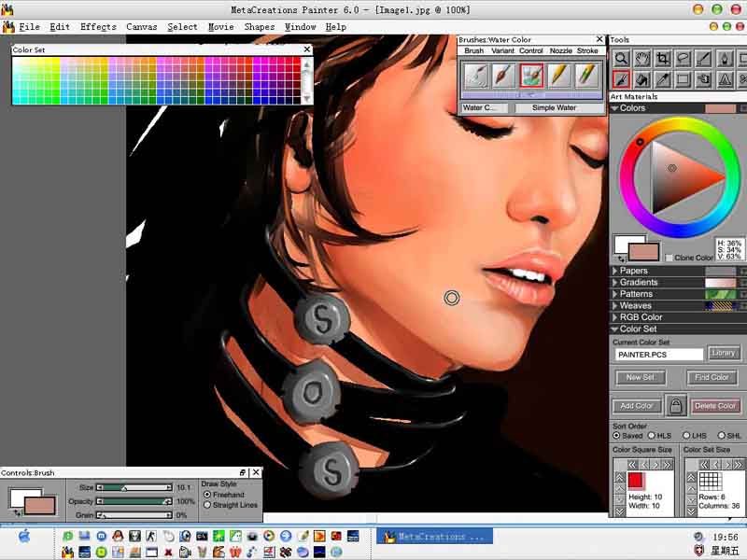Select the Rectangular Selection tool
The width and height of the screenshot is (747, 560).
684,79
